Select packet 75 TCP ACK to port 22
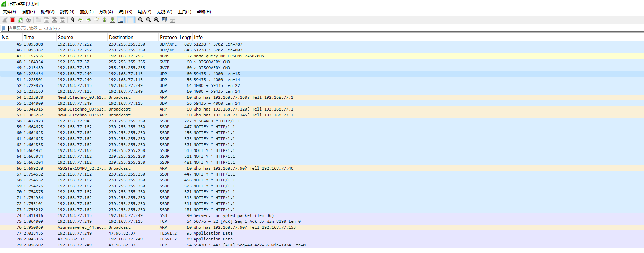The image size is (644, 253). click(x=322, y=221)
